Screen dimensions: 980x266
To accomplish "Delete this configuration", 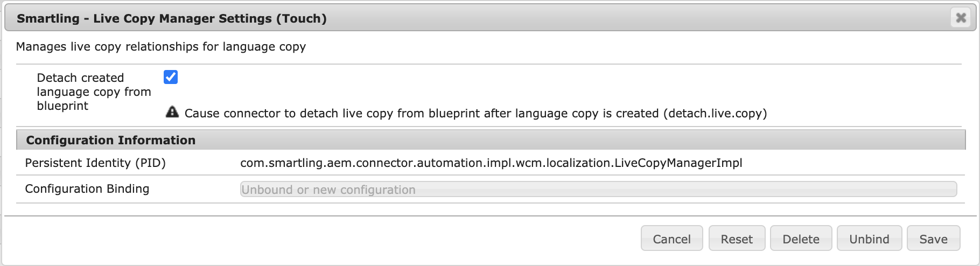I will (801, 239).
